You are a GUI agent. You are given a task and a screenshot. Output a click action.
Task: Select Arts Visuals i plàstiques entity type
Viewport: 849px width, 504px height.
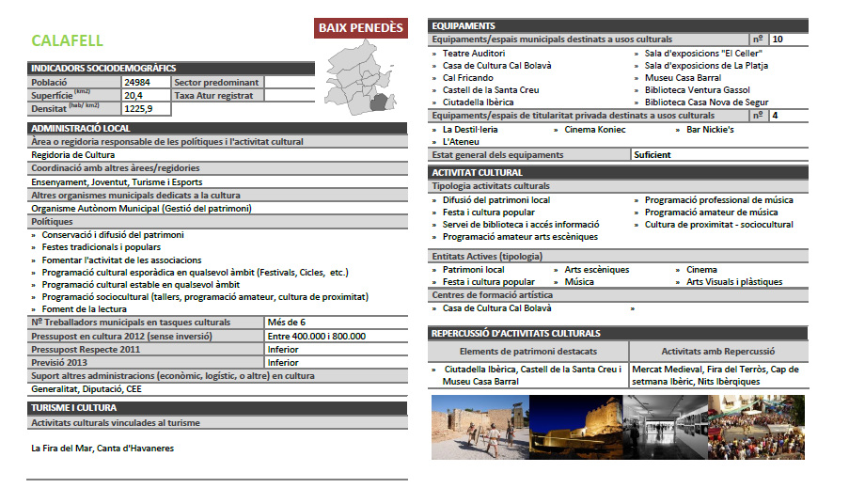point(734,281)
